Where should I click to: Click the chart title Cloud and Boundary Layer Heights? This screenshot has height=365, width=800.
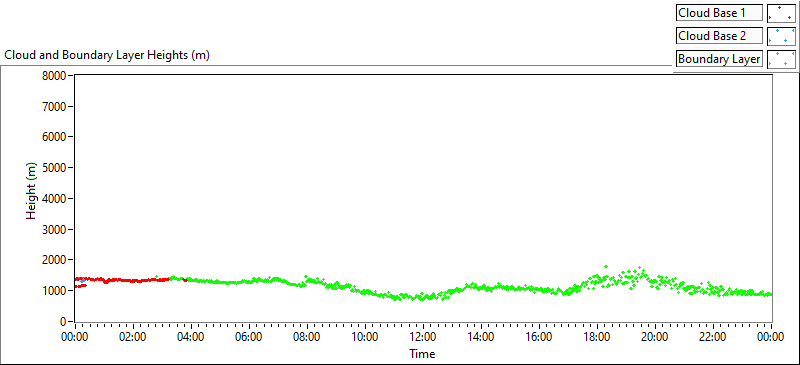[x=107, y=55]
